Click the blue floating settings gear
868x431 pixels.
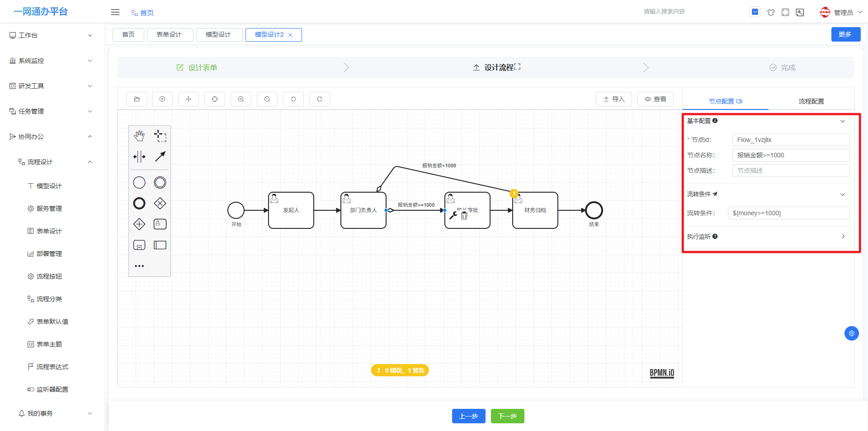pos(852,333)
